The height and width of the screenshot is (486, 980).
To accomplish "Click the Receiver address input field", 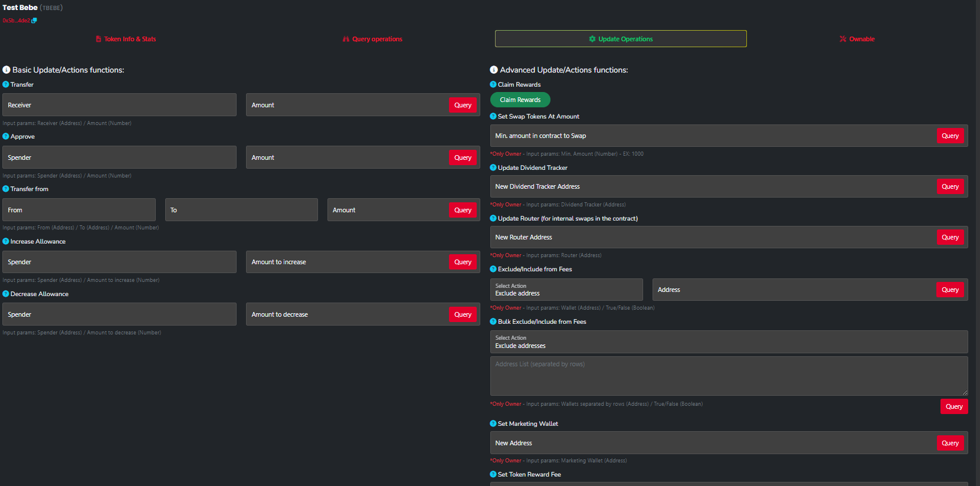I will [119, 105].
